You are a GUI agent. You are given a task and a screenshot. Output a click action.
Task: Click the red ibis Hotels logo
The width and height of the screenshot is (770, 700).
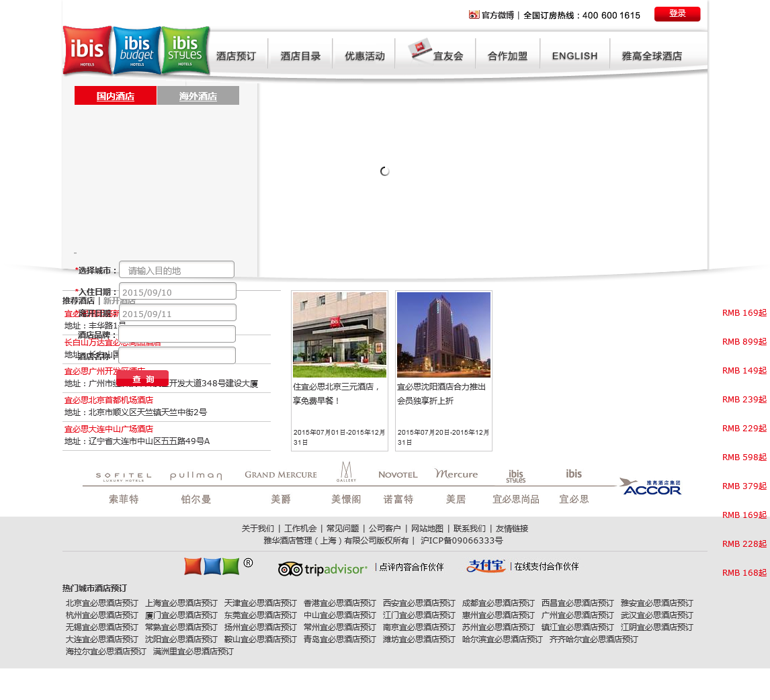[87, 50]
